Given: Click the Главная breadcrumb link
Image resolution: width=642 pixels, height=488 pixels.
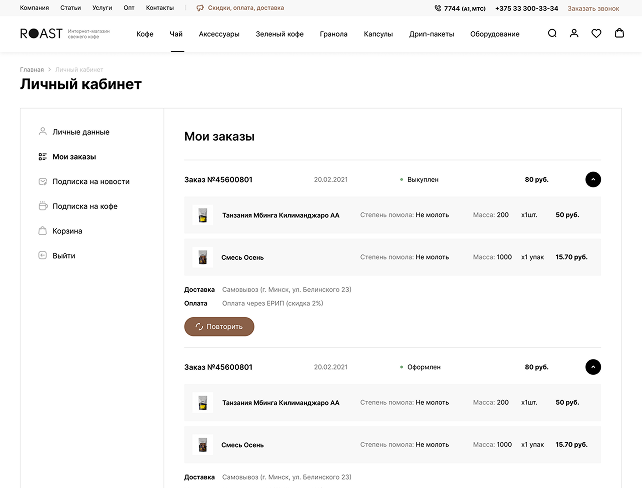Looking at the screenshot, I should pos(32,70).
